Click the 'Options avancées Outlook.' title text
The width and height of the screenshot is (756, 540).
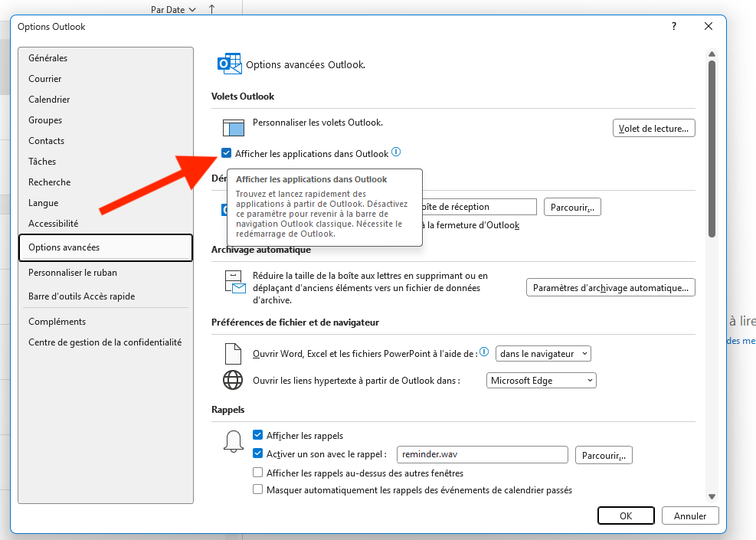(306, 64)
